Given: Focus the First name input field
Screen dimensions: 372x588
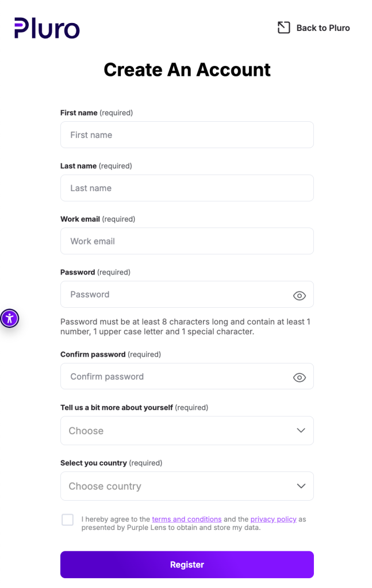Looking at the screenshot, I should click(x=187, y=135).
